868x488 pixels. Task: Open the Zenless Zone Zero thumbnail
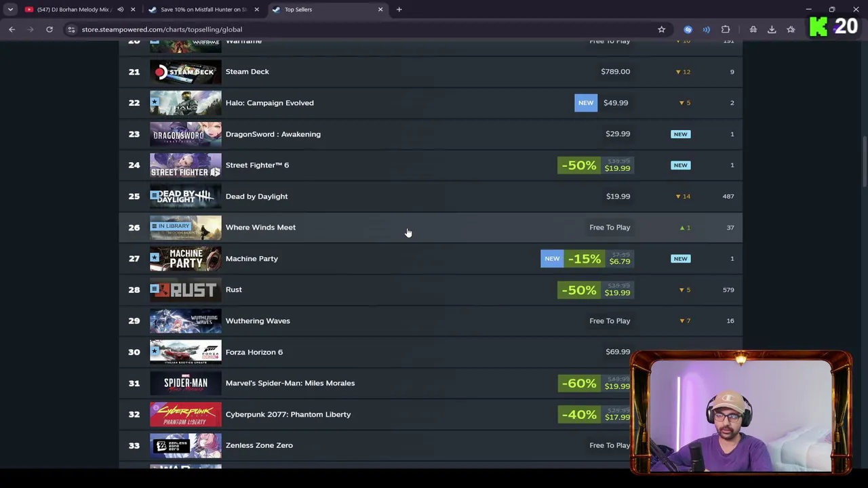(x=185, y=445)
